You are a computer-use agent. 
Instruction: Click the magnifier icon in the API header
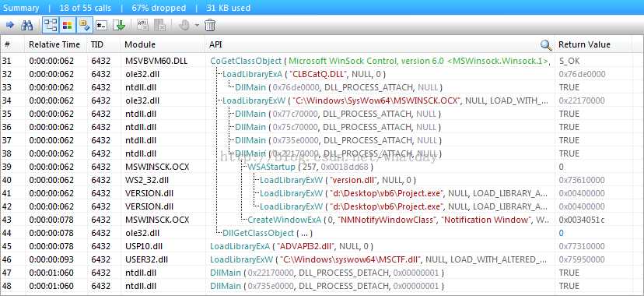coord(546,45)
